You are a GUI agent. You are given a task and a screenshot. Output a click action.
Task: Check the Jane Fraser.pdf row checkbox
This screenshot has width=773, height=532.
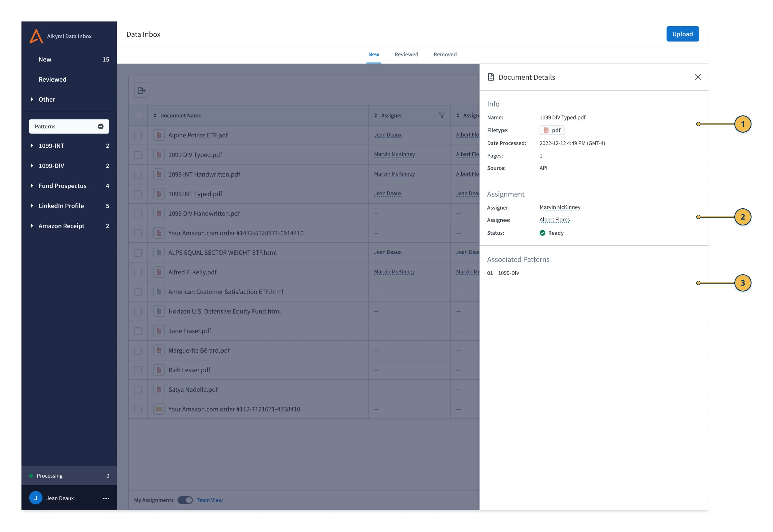click(x=138, y=331)
